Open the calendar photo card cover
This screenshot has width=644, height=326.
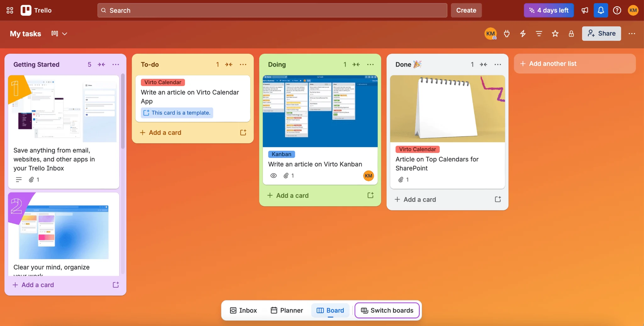pos(447,109)
